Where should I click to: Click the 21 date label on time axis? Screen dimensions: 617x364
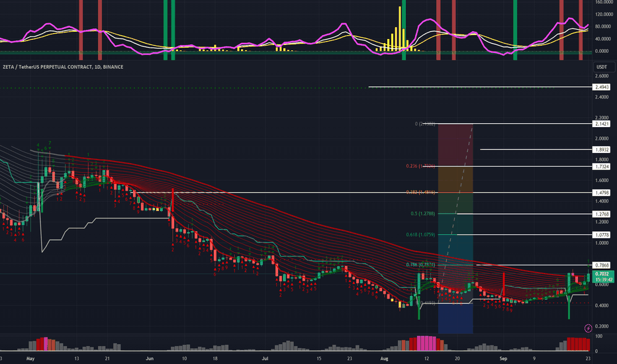107,359
